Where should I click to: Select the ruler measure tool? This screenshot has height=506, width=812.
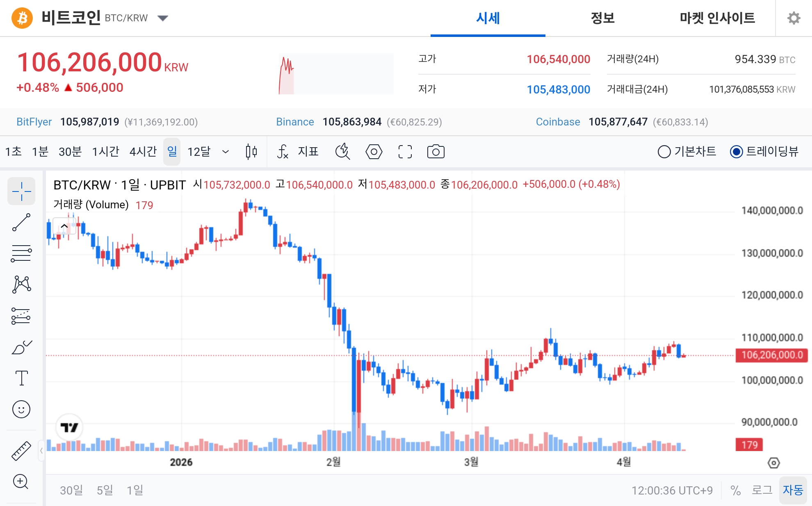(21, 449)
